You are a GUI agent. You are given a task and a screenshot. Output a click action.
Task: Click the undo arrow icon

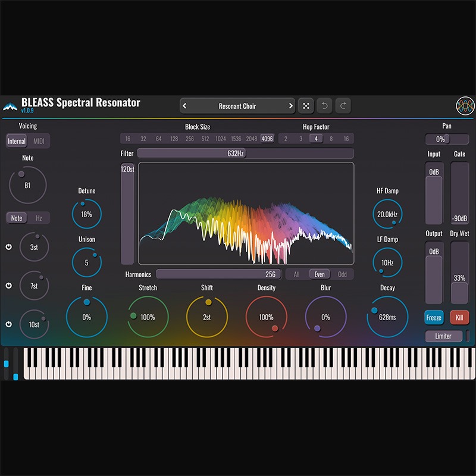coord(324,106)
